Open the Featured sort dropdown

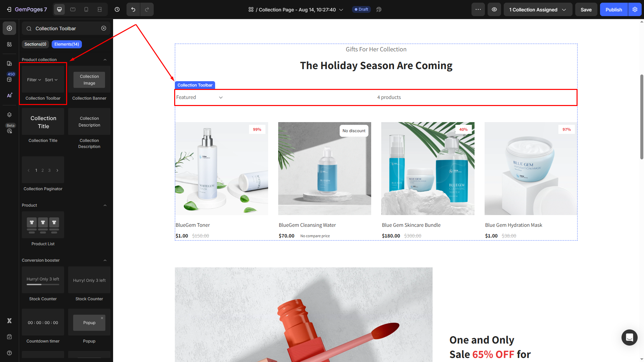pos(199,97)
